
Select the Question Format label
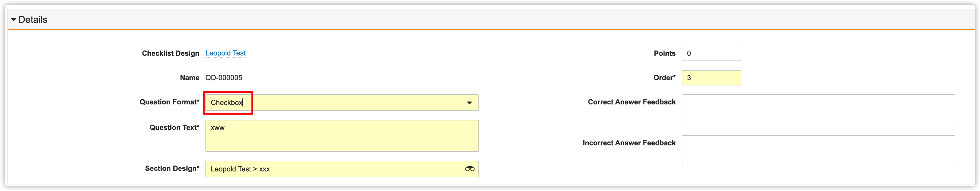coord(169,102)
